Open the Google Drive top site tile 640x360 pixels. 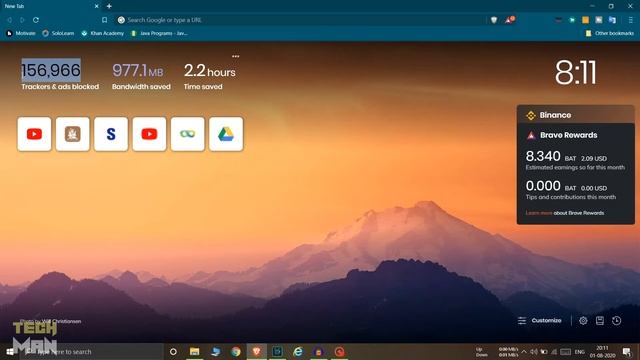226,134
